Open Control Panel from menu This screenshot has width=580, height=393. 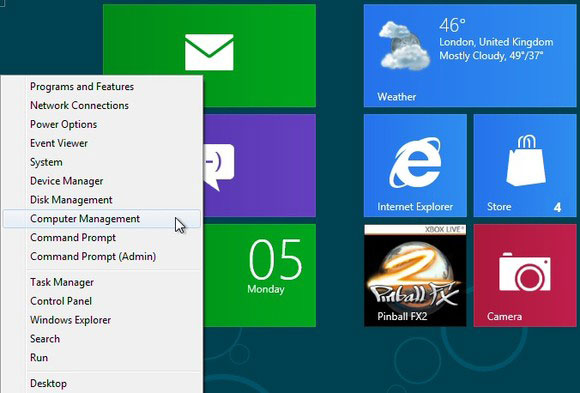(x=102, y=301)
